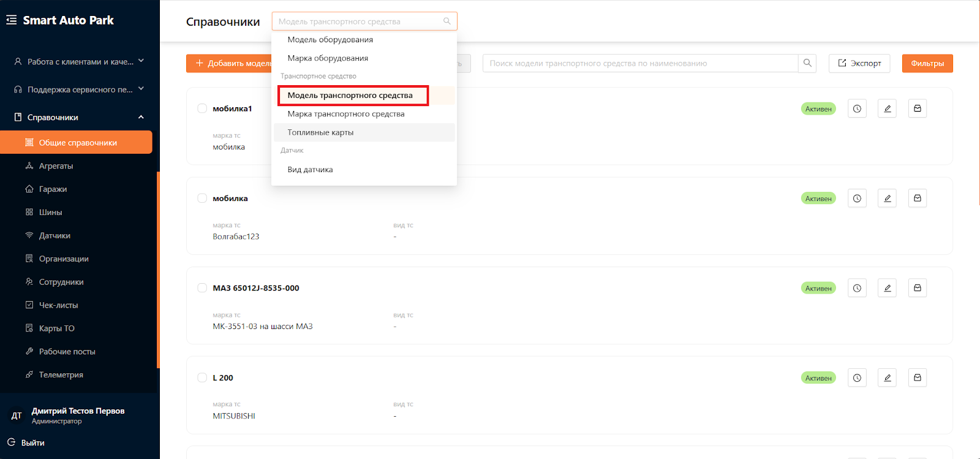Click the archive icon for L 200
Screen dimensions: 980x459
[x=917, y=378]
